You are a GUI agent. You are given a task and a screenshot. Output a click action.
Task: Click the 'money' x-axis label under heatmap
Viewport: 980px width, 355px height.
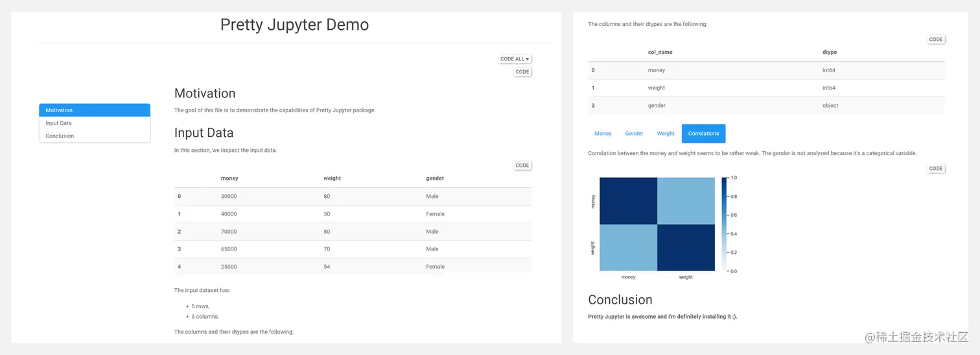[628, 277]
